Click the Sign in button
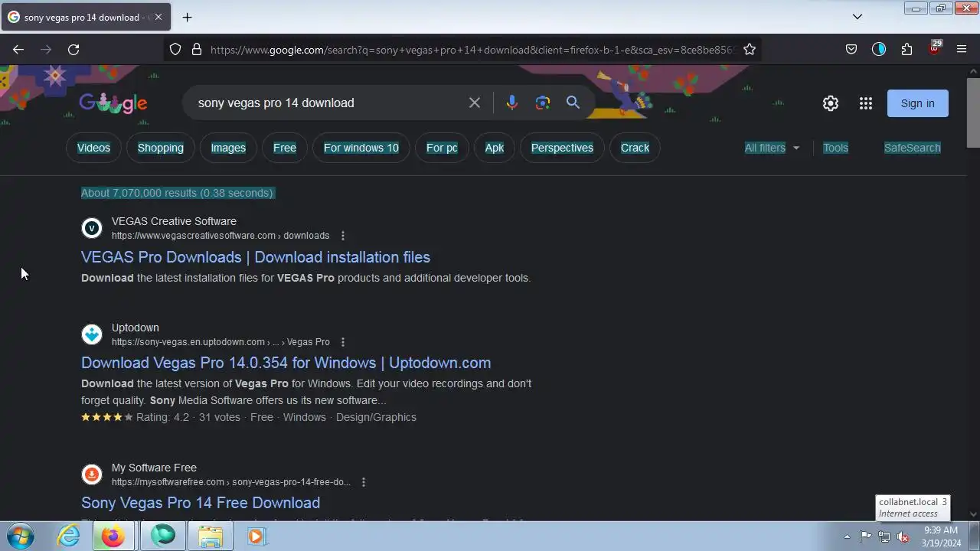Screen dimensions: 980x551 point(917,103)
